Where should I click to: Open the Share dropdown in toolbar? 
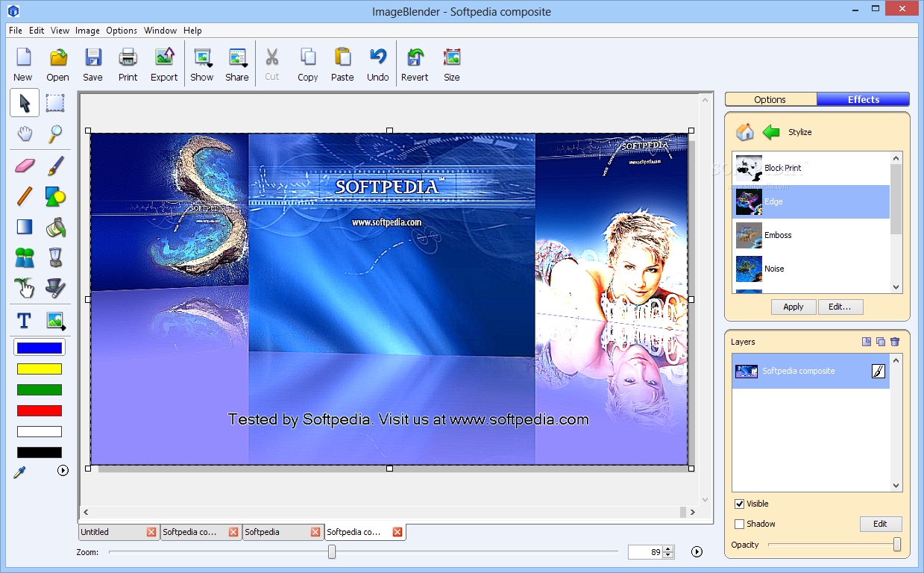pos(237,65)
